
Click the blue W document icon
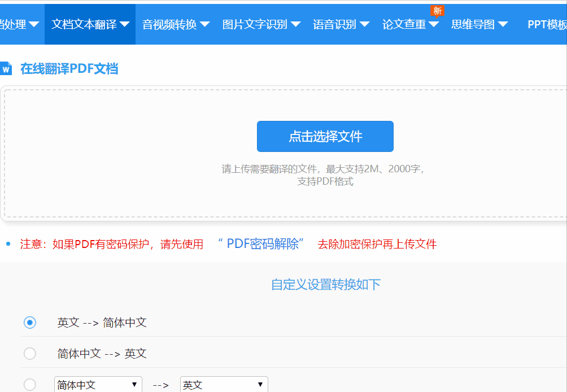pos(8,67)
